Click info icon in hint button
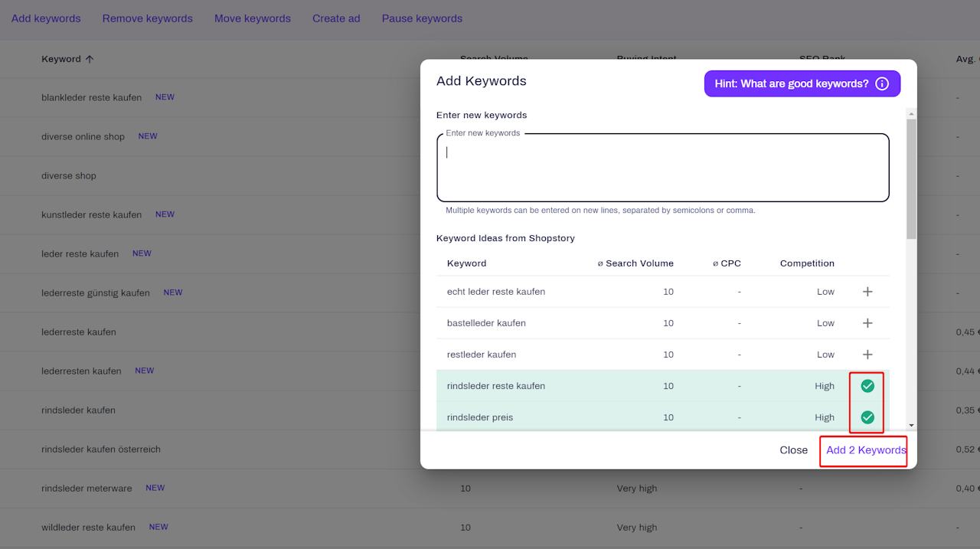 (882, 83)
